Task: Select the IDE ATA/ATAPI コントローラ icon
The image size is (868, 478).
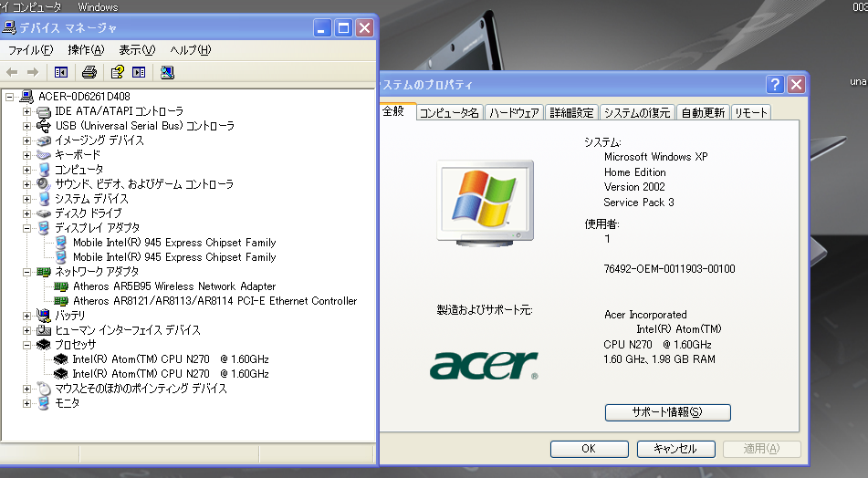Action: tap(44, 112)
